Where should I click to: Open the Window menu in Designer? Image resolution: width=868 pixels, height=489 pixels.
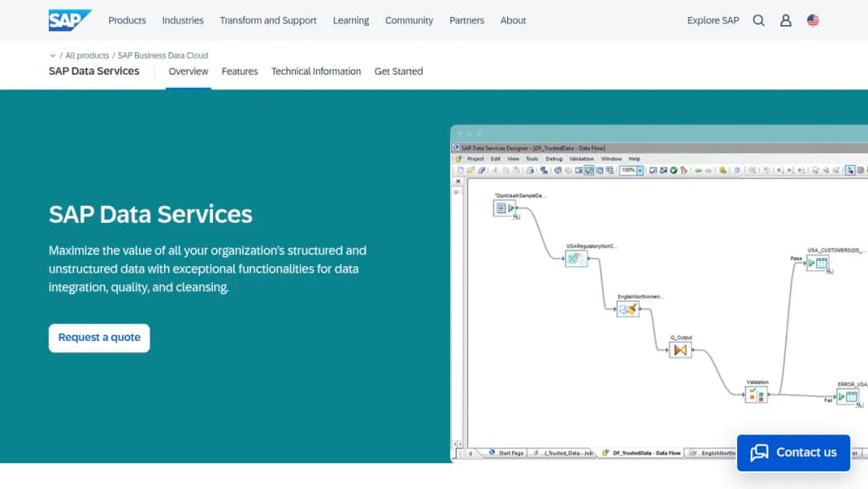click(x=612, y=159)
